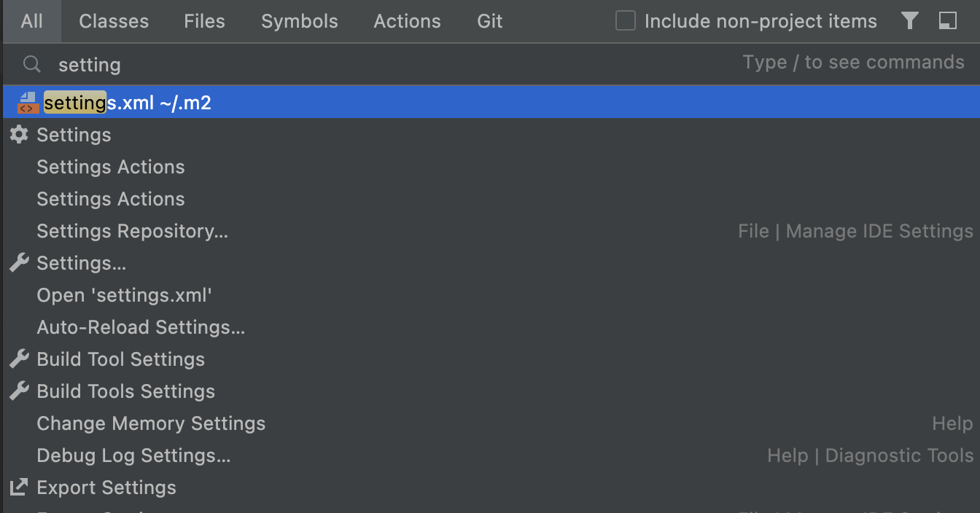Click the Export Settings arrow icon
The width and height of the screenshot is (980, 513).
click(19, 487)
